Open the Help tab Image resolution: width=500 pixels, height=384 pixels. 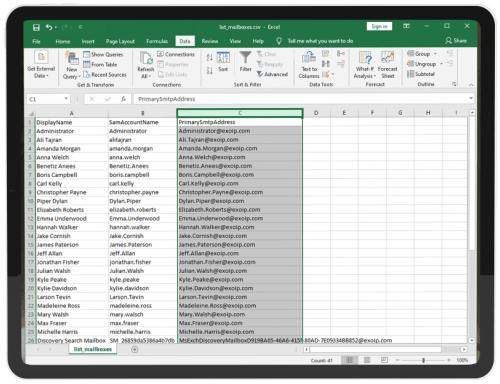pos(258,41)
